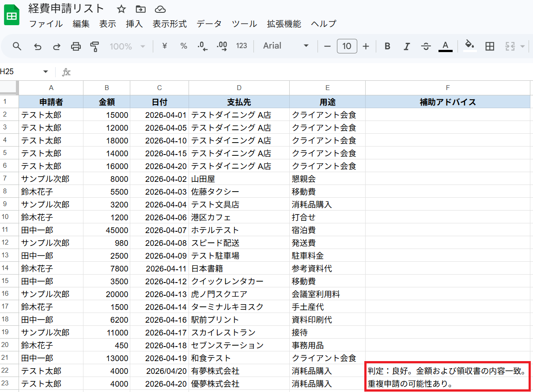Toggle italic formatting

click(x=407, y=46)
